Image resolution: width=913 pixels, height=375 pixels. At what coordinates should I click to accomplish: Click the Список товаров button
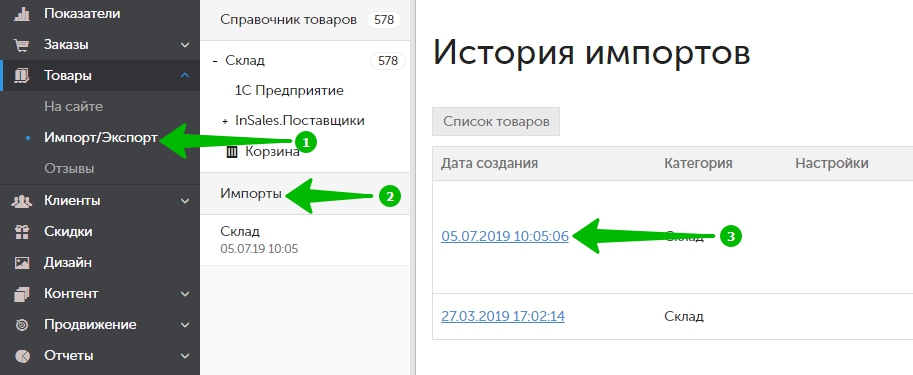[496, 122]
